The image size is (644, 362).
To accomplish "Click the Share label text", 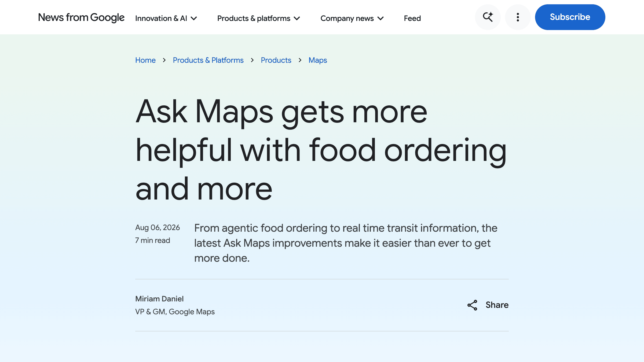I will coord(497,305).
